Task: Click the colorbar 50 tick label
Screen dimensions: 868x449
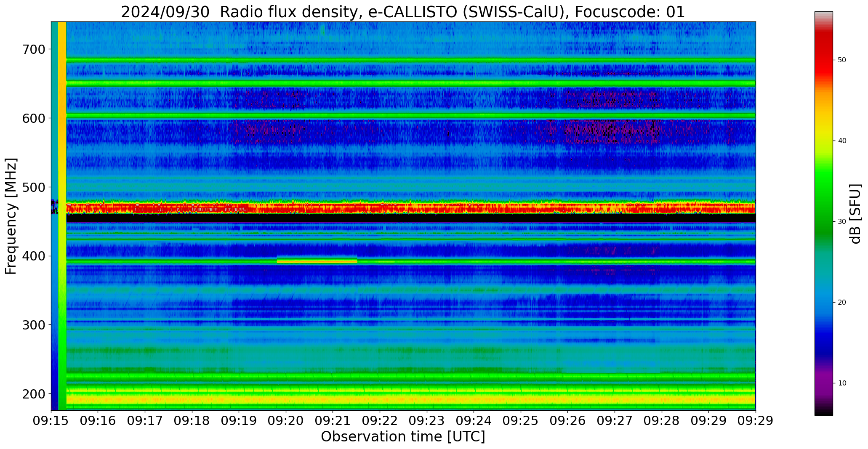Action: click(842, 60)
